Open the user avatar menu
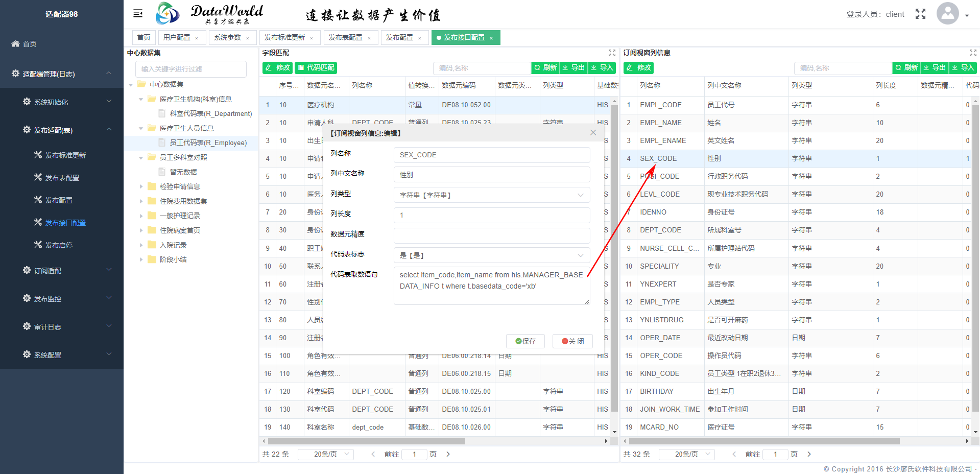The height and width of the screenshot is (474, 980). [x=947, y=13]
